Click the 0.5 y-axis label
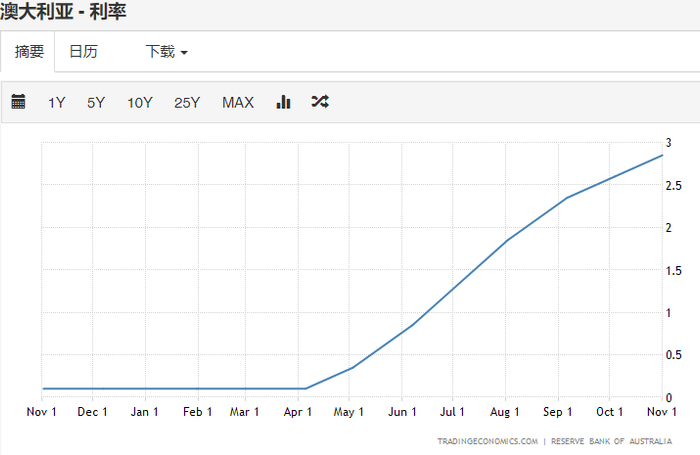700x455 pixels. tap(674, 355)
